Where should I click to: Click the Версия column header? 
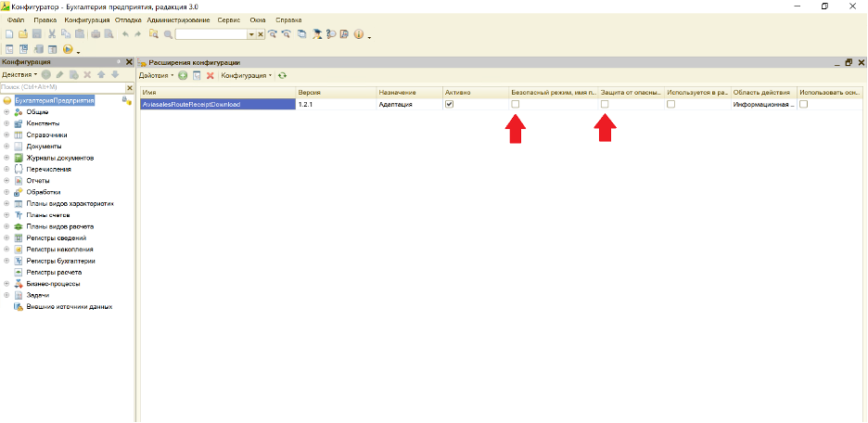[336, 92]
